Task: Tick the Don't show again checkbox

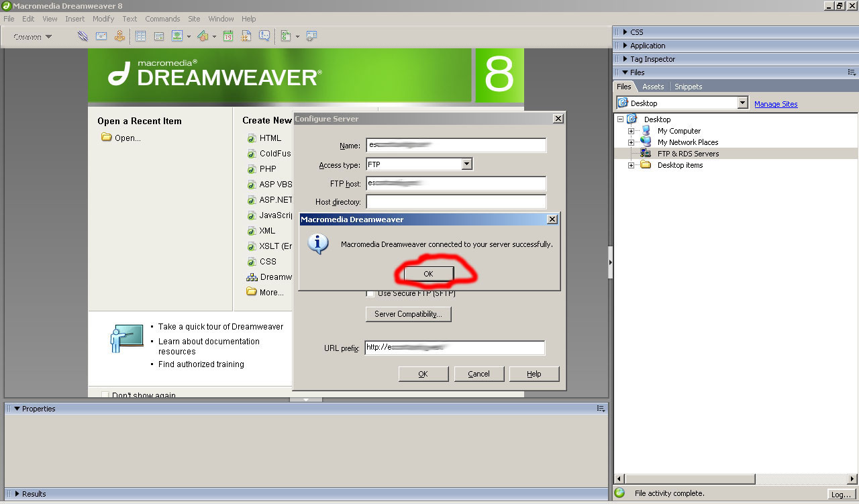Action: pos(105,396)
